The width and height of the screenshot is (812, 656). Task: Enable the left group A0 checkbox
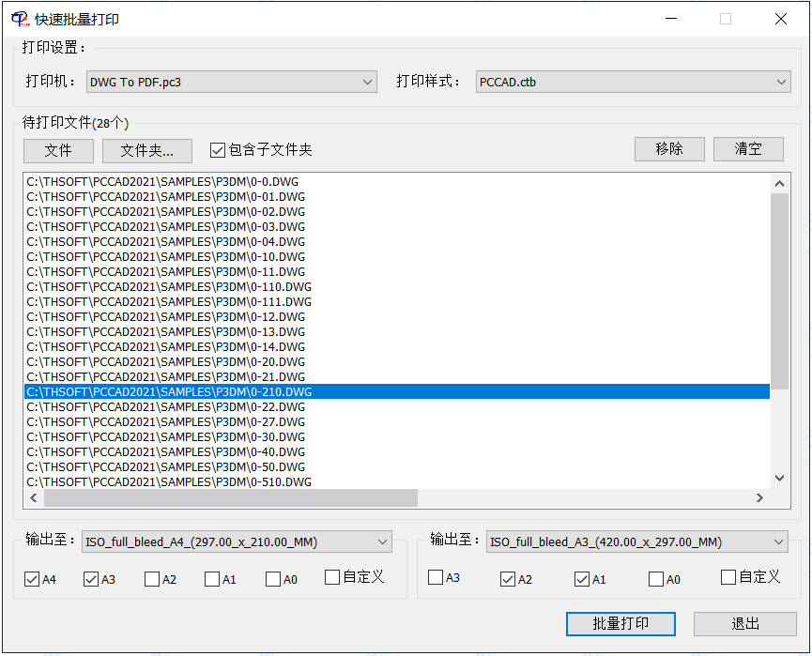coord(273,579)
